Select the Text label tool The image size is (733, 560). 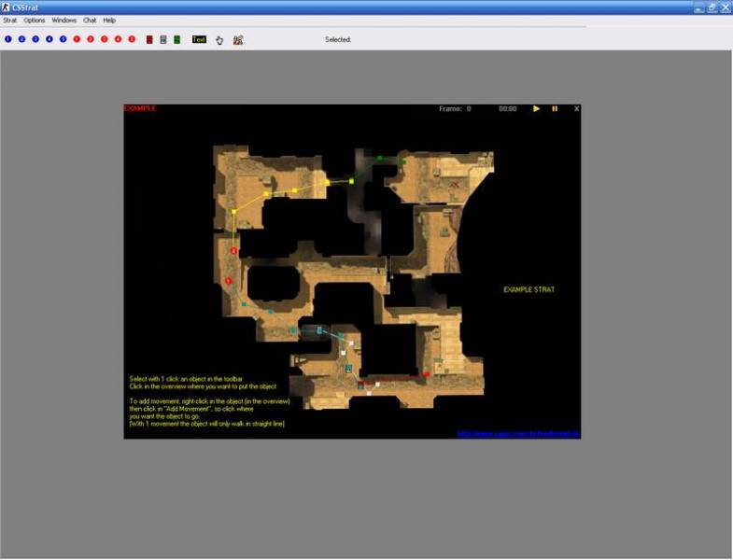[199, 39]
